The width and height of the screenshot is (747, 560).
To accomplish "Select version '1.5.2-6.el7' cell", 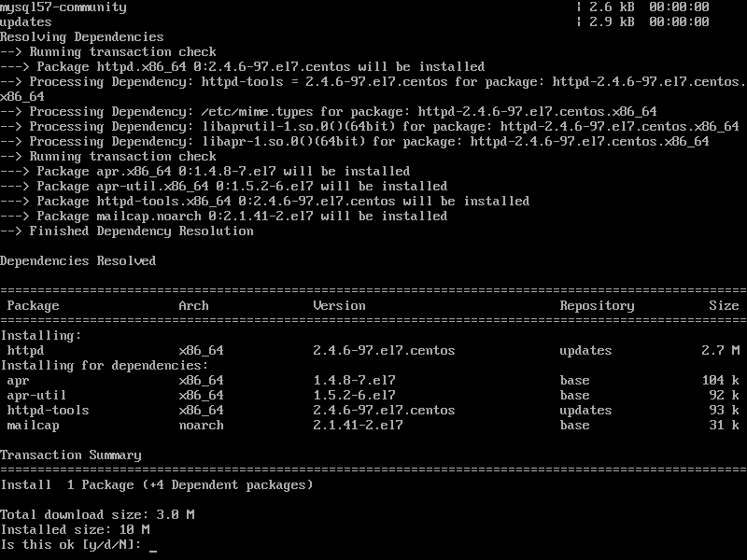I will click(x=355, y=395).
